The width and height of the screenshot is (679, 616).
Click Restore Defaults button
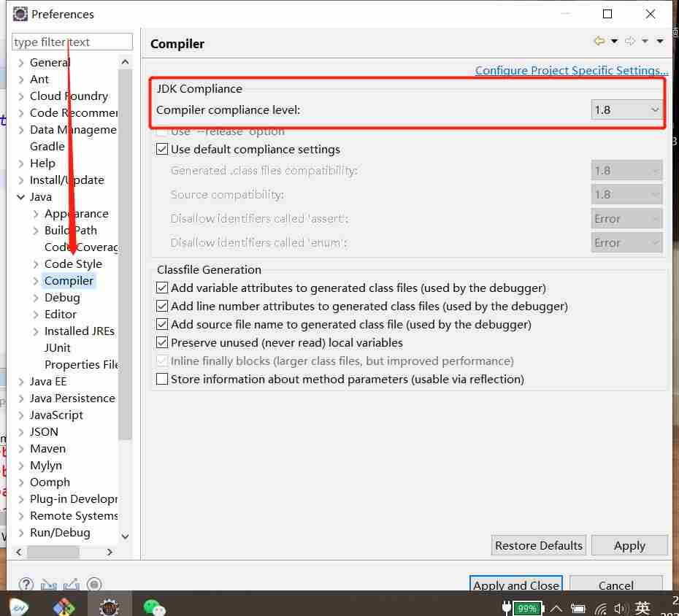[539, 545]
